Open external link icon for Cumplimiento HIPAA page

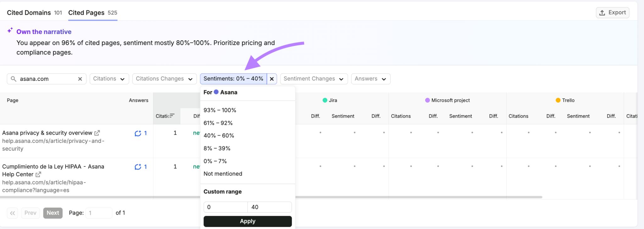point(38,175)
